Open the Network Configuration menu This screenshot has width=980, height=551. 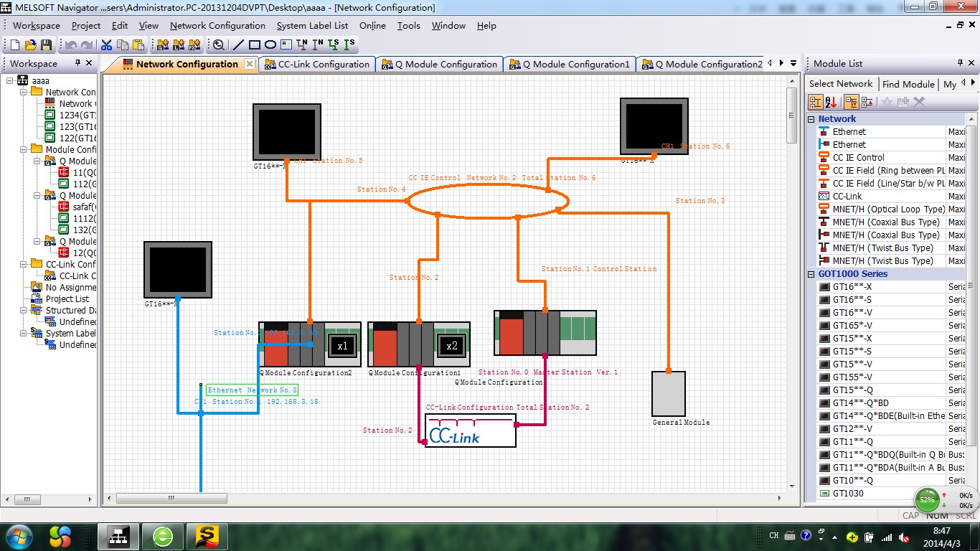217,26
